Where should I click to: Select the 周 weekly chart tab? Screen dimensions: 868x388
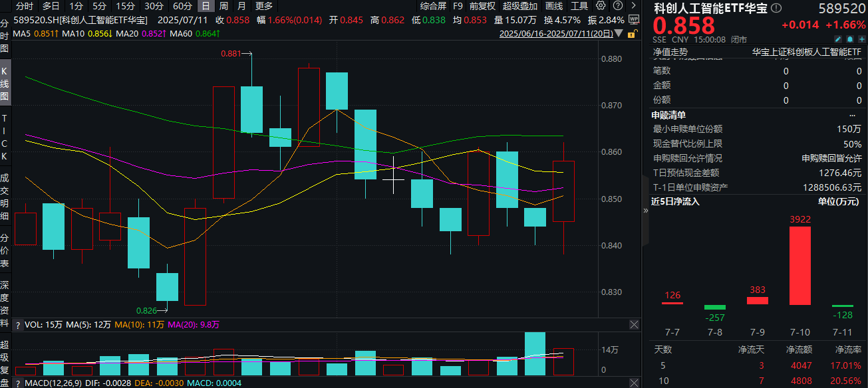coord(223,6)
